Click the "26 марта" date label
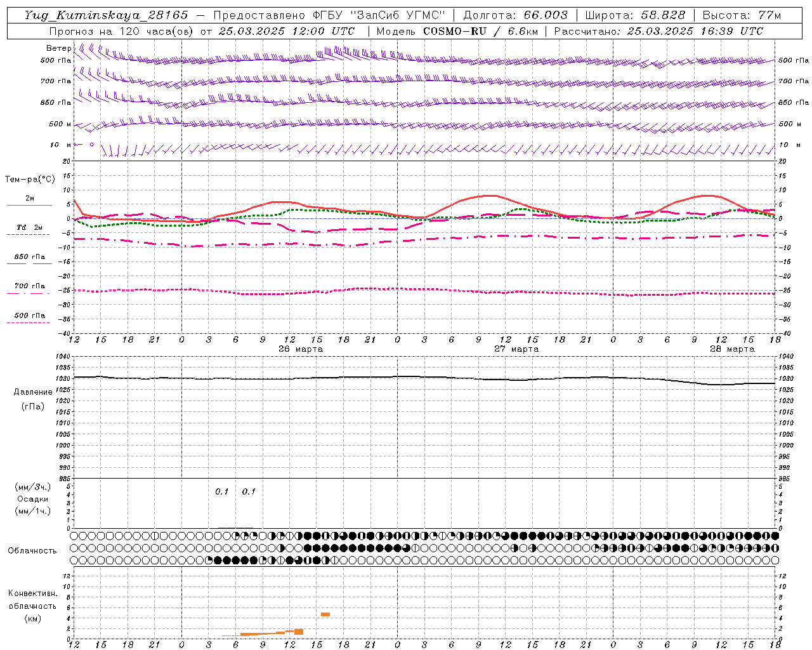 click(301, 349)
